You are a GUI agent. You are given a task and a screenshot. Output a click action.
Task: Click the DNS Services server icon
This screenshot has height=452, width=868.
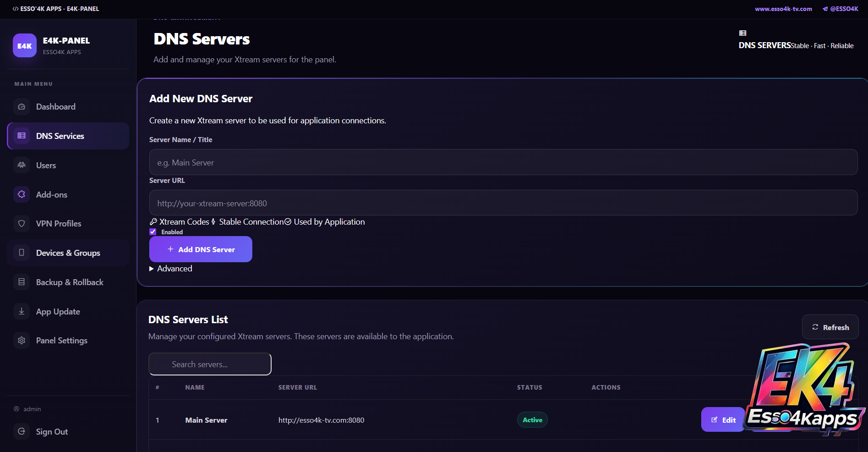click(x=22, y=136)
